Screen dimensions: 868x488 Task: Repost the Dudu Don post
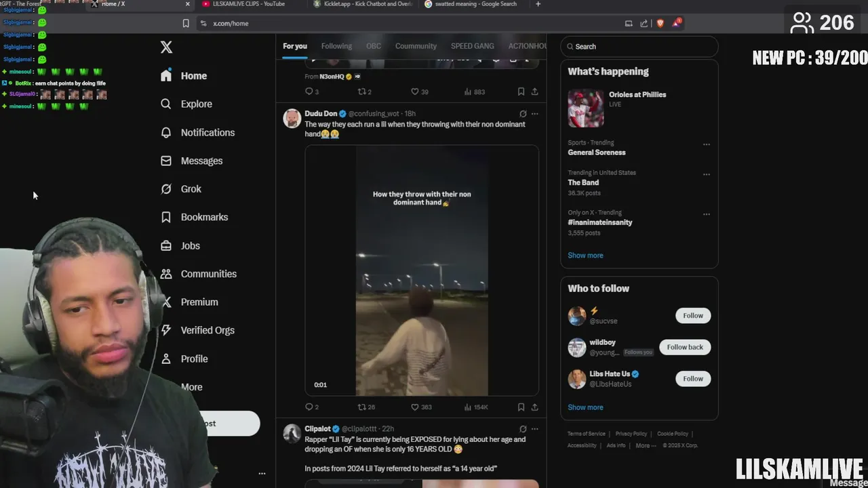tap(366, 407)
